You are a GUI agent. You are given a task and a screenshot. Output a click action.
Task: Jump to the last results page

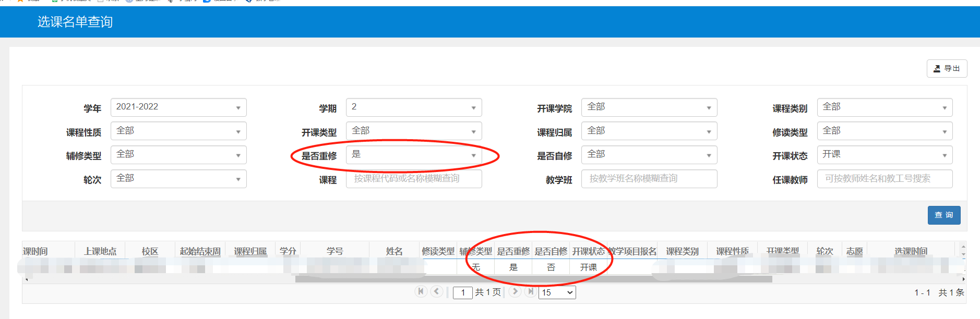pos(531,292)
